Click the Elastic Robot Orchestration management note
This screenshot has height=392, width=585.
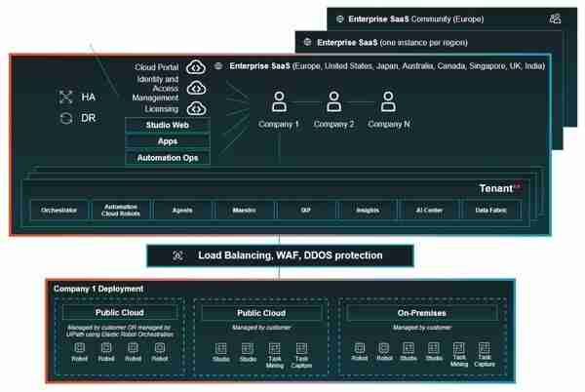(x=119, y=331)
